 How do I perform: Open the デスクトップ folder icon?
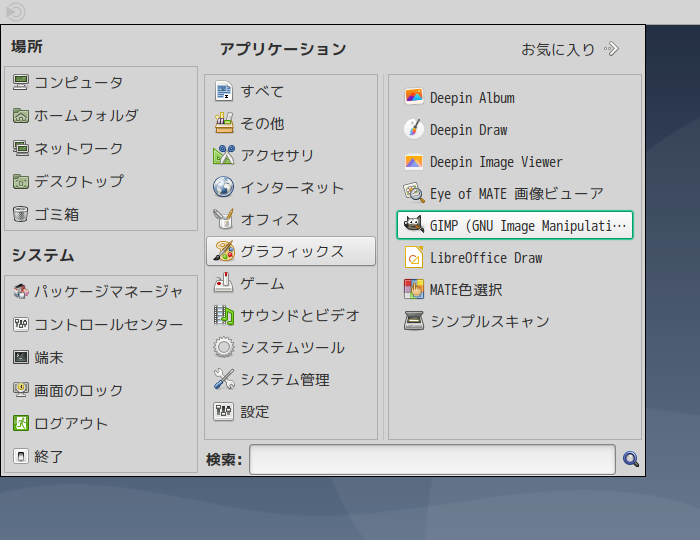[x=21, y=182]
